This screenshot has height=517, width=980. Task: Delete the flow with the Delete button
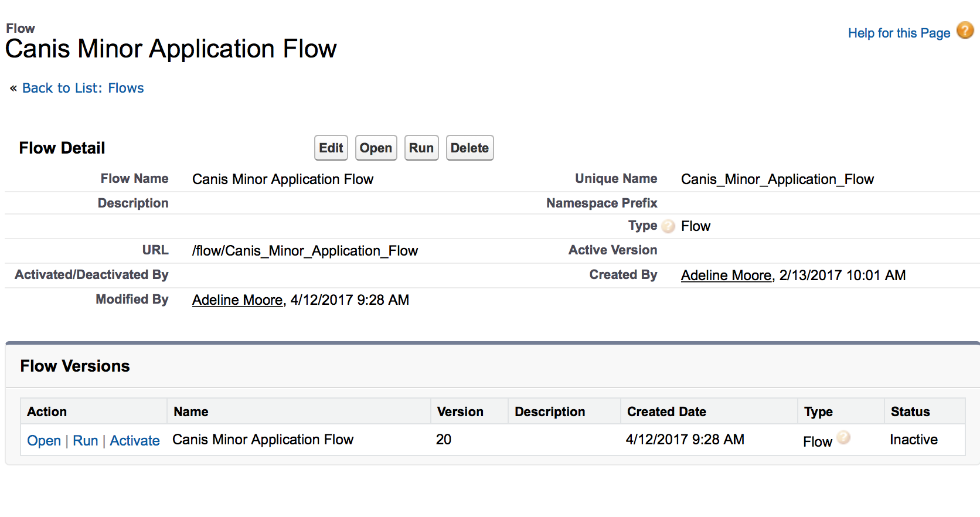pos(469,148)
